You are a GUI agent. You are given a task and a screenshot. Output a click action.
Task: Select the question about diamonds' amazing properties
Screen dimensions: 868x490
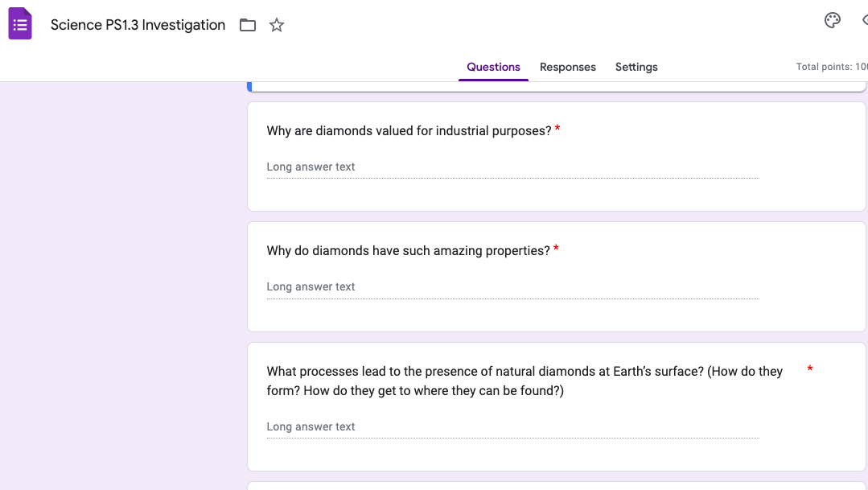point(408,250)
